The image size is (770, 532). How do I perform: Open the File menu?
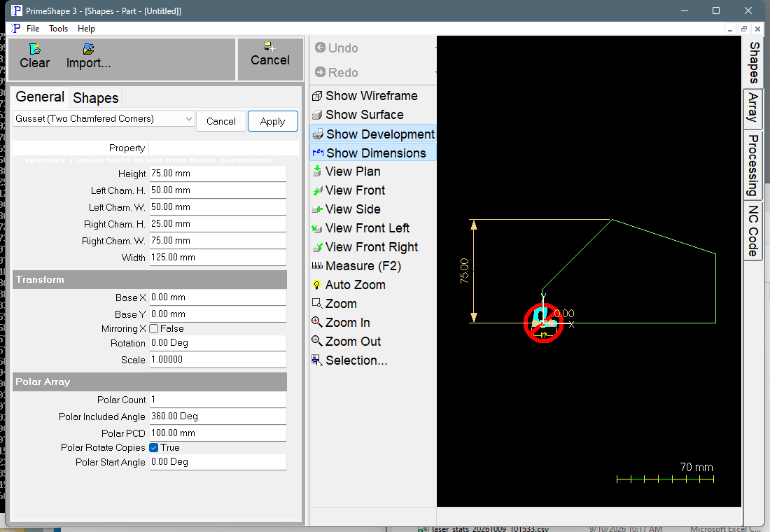[x=33, y=29]
